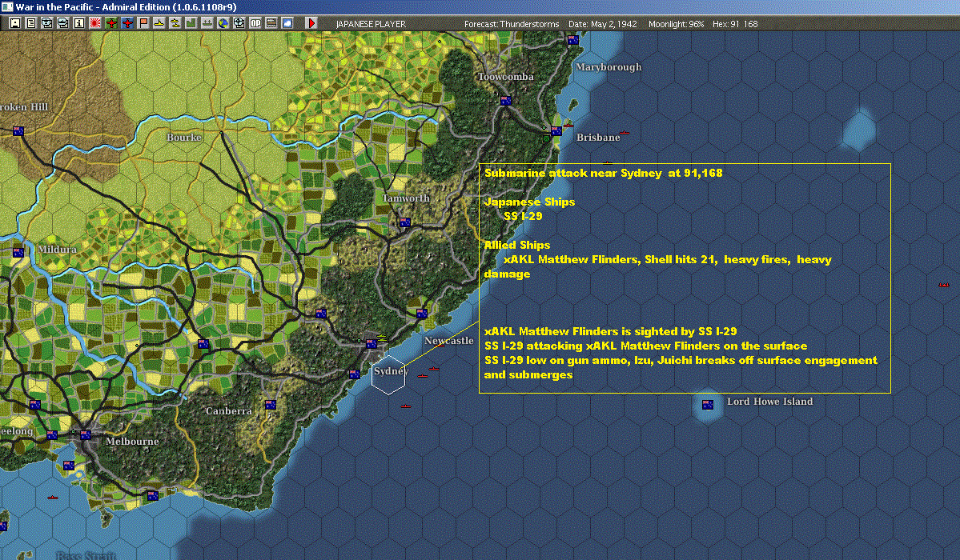Image resolution: width=960 pixels, height=560 pixels.
Task: Click the Canberra city label
Action: pos(228,410)
